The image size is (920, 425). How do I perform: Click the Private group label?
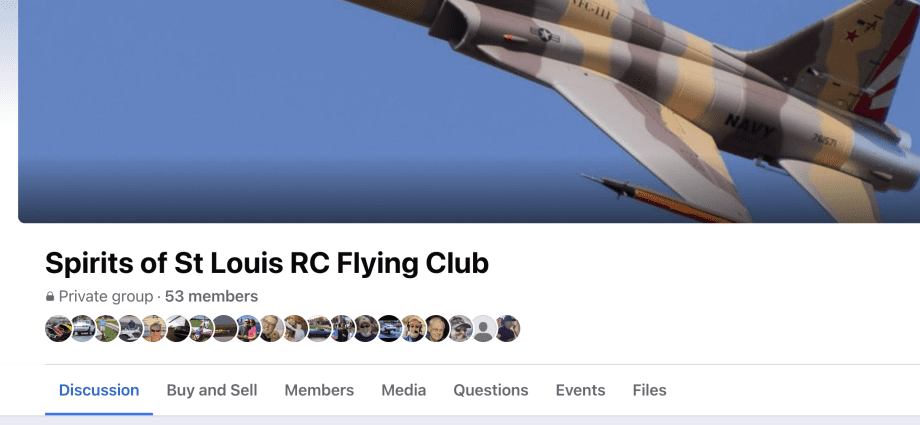(x=106, y=296)
